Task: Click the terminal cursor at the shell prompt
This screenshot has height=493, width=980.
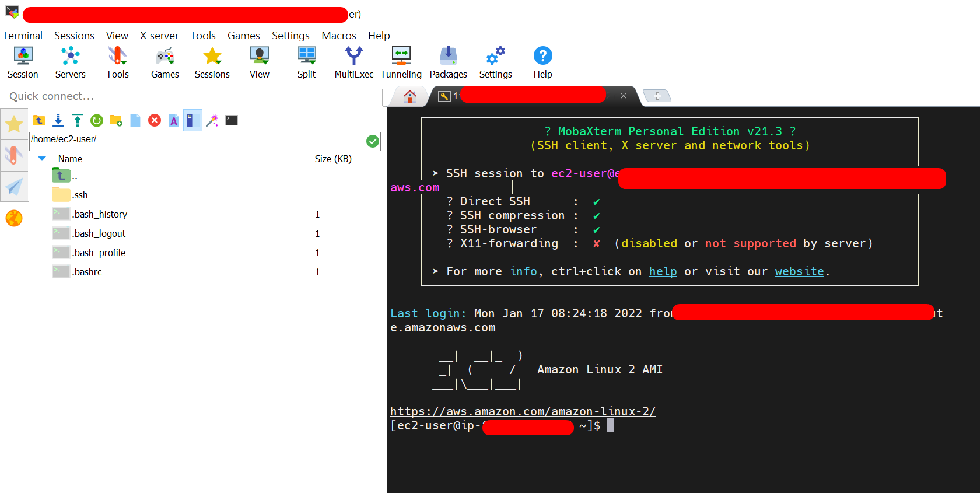Action: point(611,425)
